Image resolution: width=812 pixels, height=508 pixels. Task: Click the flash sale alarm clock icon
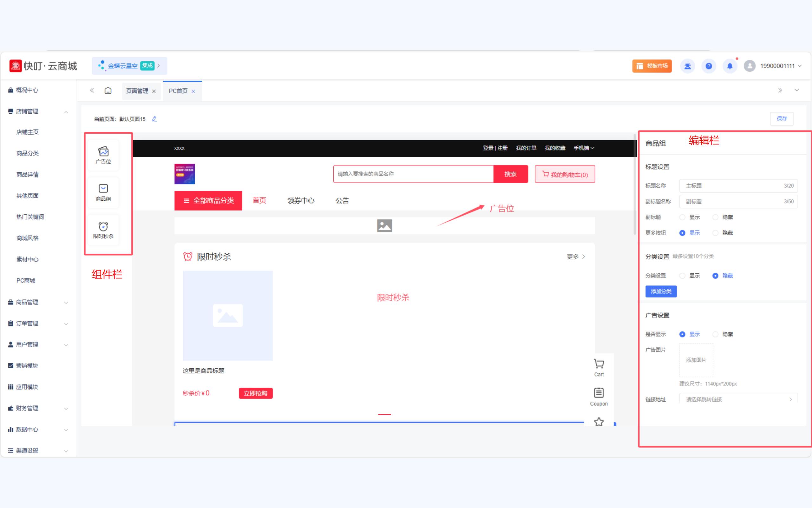click(x=187, y=257)
